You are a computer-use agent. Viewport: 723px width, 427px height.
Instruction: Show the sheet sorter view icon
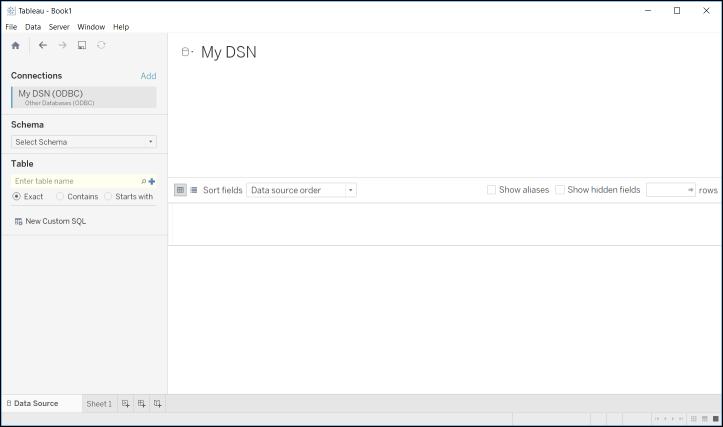[x=693, y=419]
